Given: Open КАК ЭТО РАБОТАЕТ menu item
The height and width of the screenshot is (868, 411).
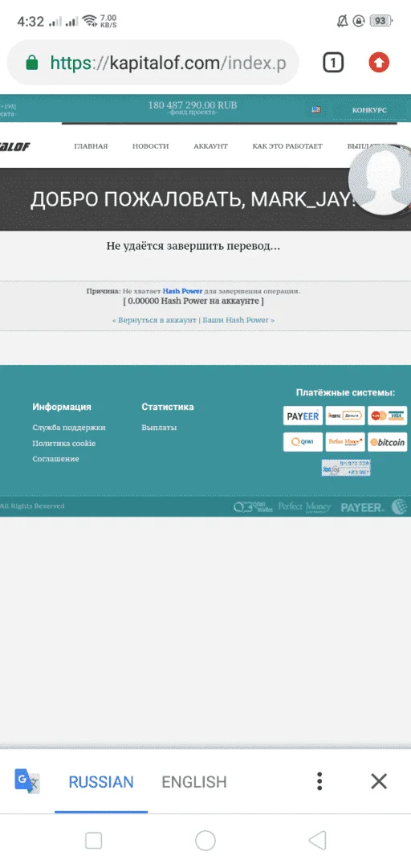Looking at the screenshot, I should (x=287, y=146).
